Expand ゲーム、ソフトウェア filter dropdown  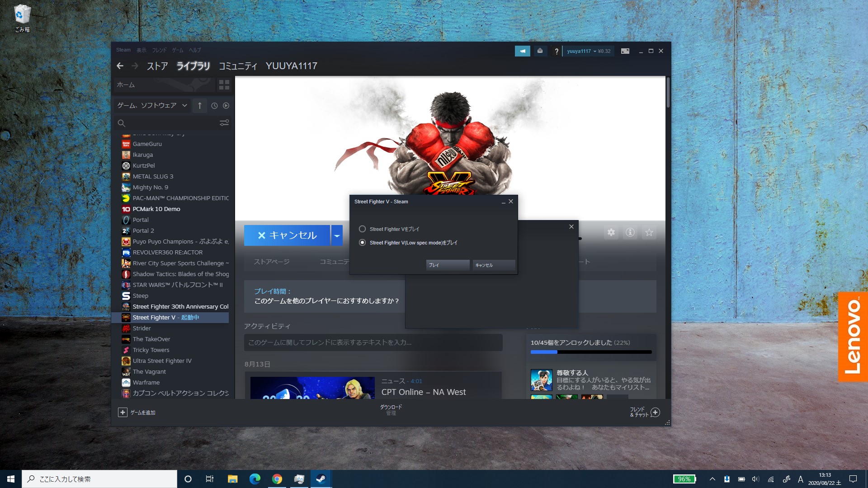[x=152, y=105]
